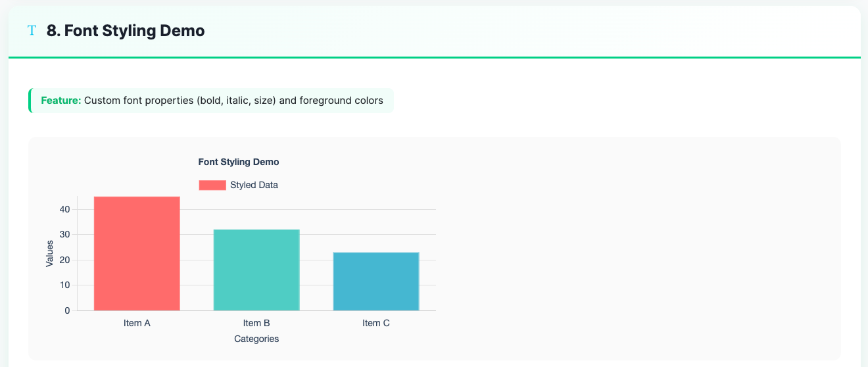Select the teal Item B bar
Screen dimensions: 868x367
coord(256,270)
